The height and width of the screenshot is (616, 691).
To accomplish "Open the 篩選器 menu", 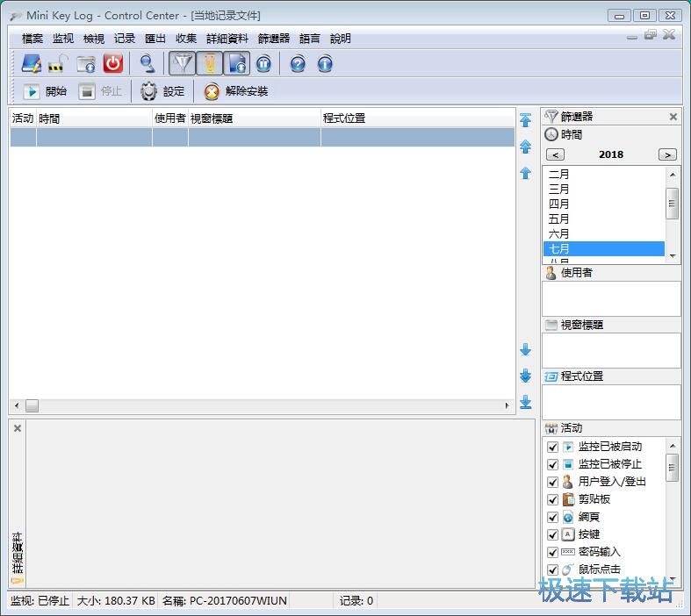I will pos(273,39).
